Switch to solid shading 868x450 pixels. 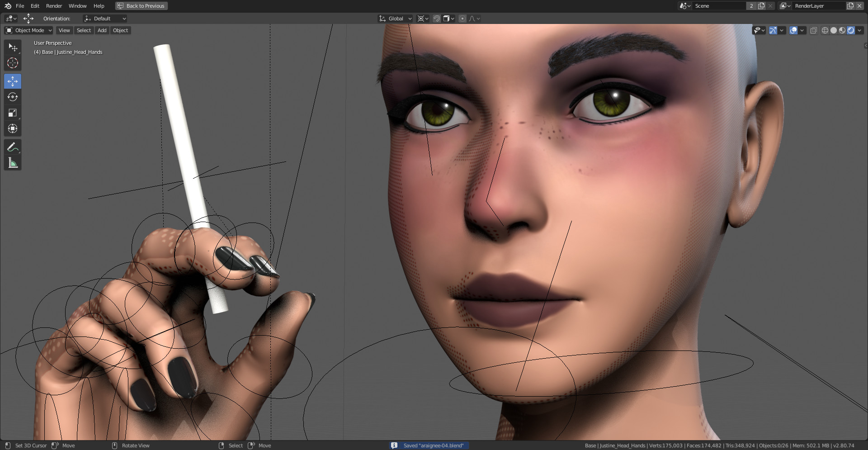click(x=834, y=30)
